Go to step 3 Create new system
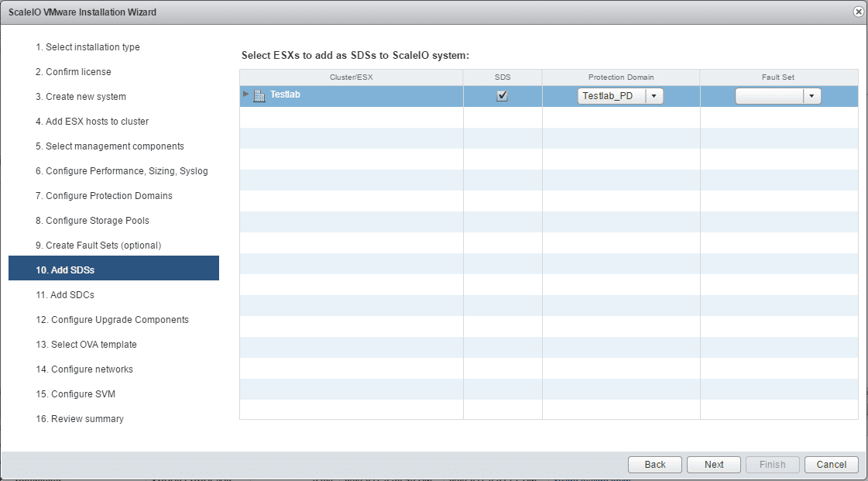This screenshot has width=868, height=481. click(x=81, y=97)
